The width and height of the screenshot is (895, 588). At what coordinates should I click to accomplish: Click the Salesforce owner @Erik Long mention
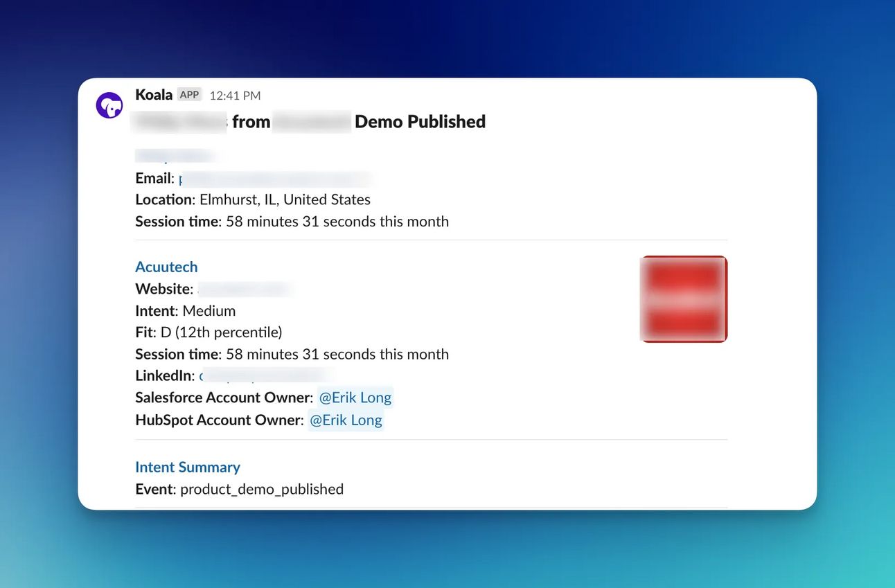(x=355, y=398)
